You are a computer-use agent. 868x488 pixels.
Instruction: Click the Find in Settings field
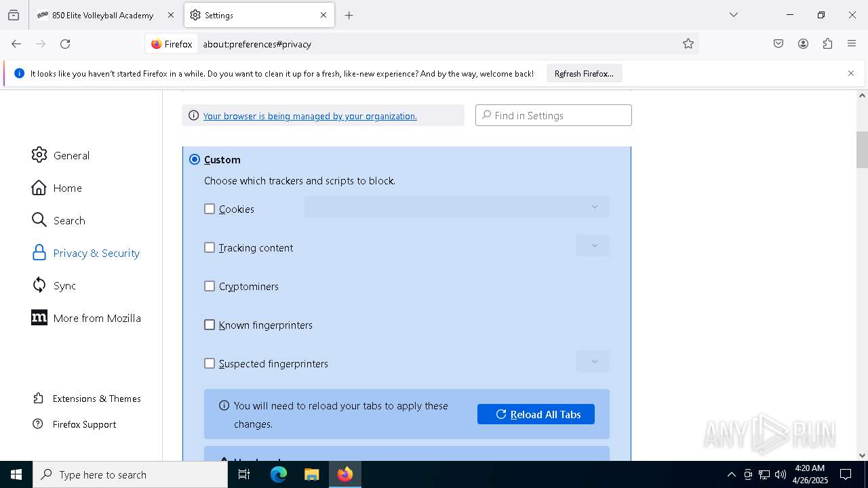[x=553, y=115]
